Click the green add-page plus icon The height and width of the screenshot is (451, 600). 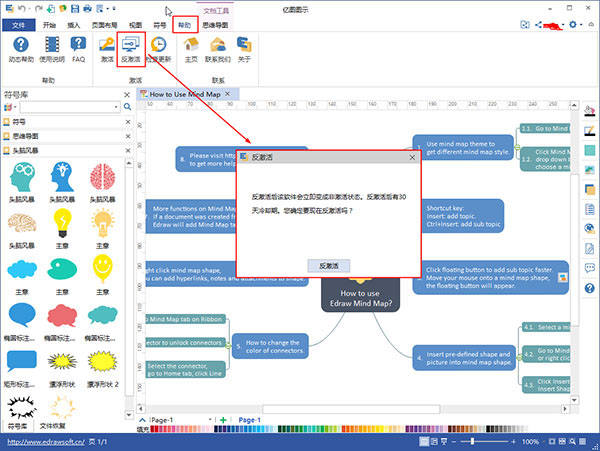coord(223,420)
